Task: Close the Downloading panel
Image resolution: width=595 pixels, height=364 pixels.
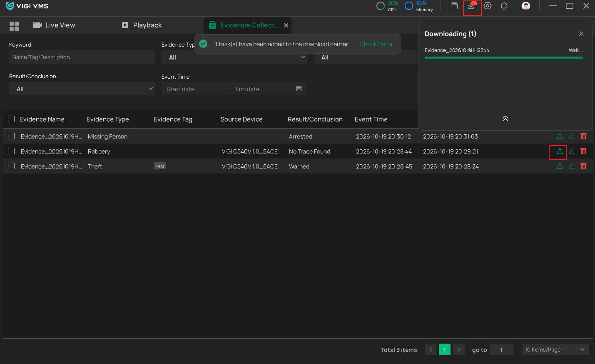Action: 581,34
